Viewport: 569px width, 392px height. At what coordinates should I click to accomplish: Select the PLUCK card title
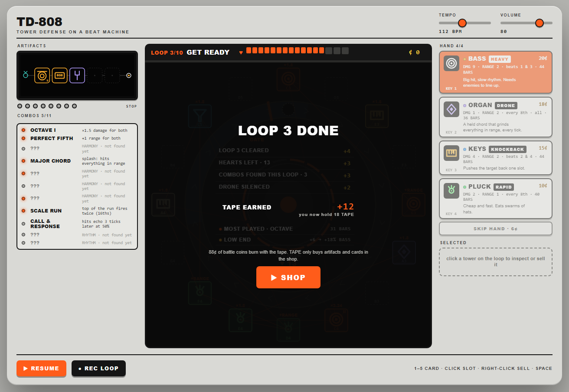tap(480, 186)
